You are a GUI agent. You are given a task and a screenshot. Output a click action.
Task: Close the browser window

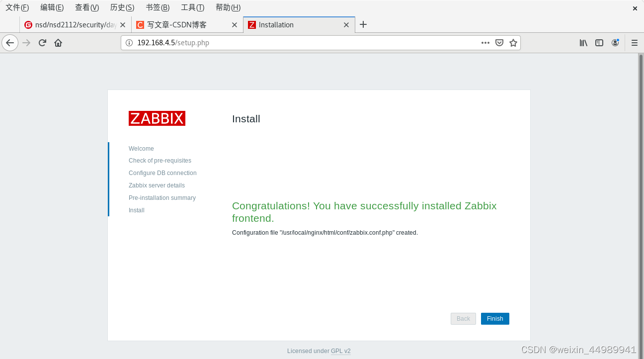(x=635, y=8)
